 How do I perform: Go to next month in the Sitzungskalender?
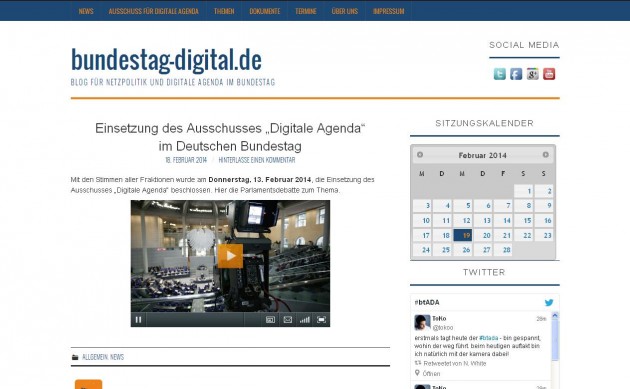[x=546, y=155]
